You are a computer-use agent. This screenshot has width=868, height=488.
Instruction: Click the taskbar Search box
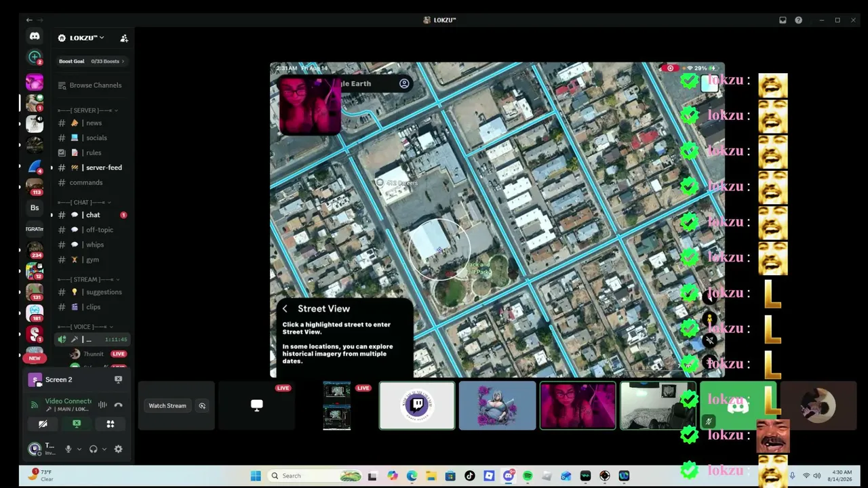tap(316, 476)
